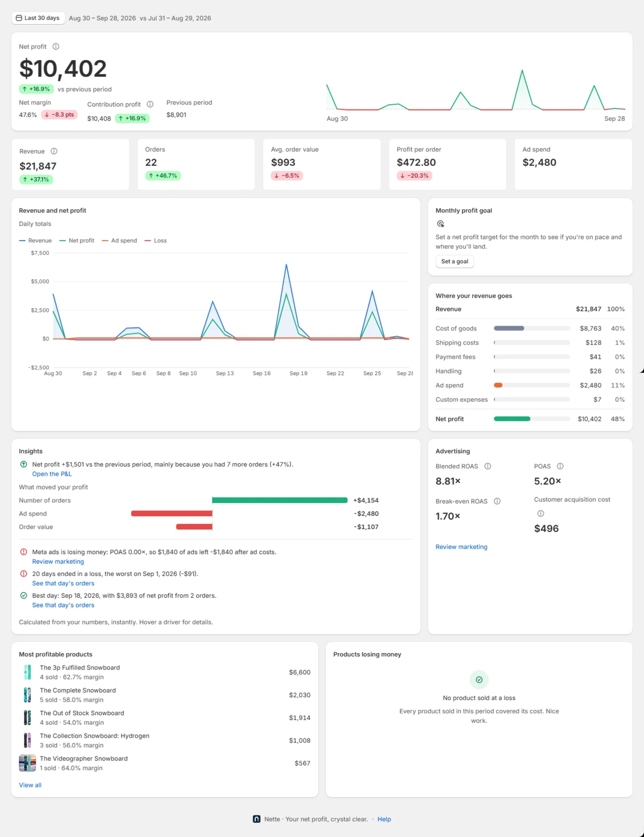Select The Collection Snowboard: Hydrogen row
Screen dimensions: 644x837
[165, 740]
